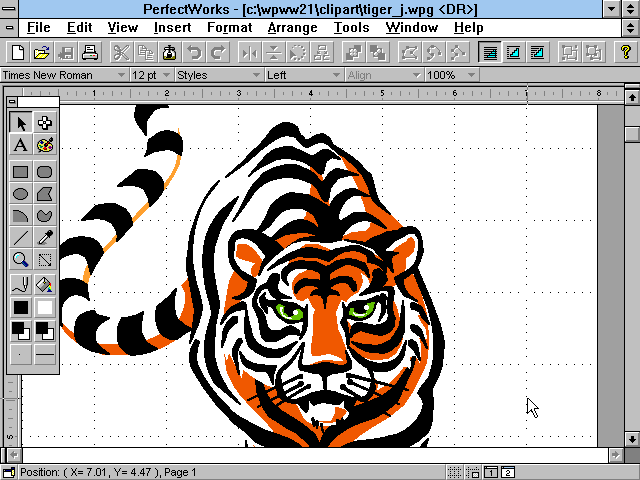The width and height of the screenshot is (640, 480).
Task: Click the vertical scrollbar down arrow
Action: tap(632, 439)
